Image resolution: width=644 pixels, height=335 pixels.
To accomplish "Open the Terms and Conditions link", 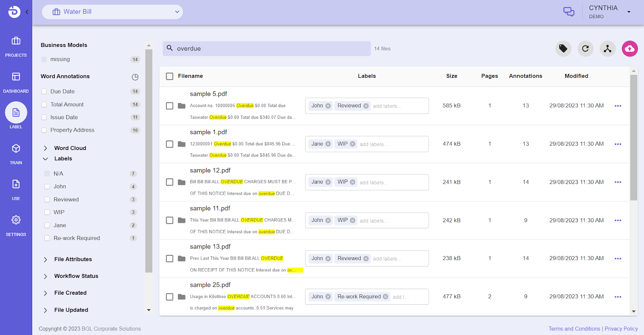I will point(574,329).
